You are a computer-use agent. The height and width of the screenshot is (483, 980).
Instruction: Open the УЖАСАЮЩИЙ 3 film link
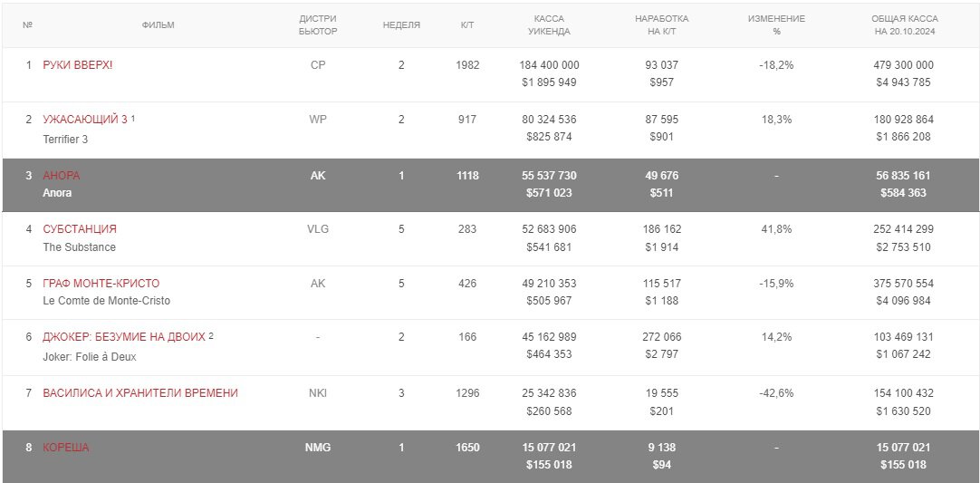(x=85, y=120)
